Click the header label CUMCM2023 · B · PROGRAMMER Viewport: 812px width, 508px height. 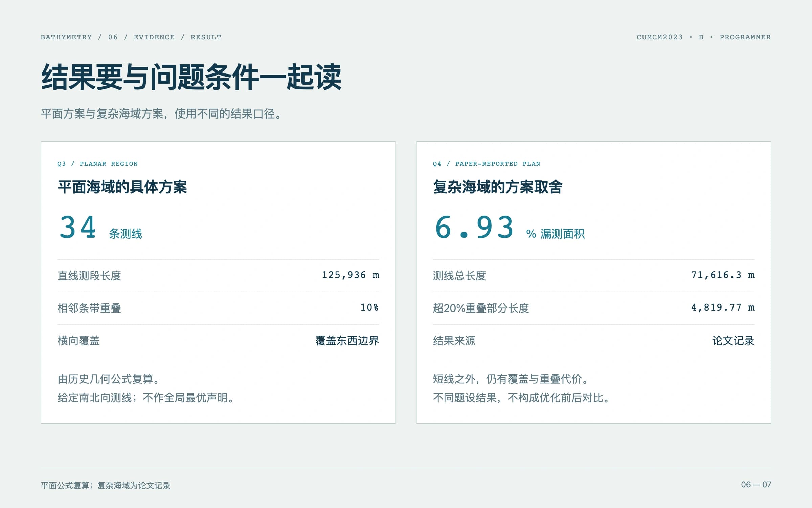[704, 37]
